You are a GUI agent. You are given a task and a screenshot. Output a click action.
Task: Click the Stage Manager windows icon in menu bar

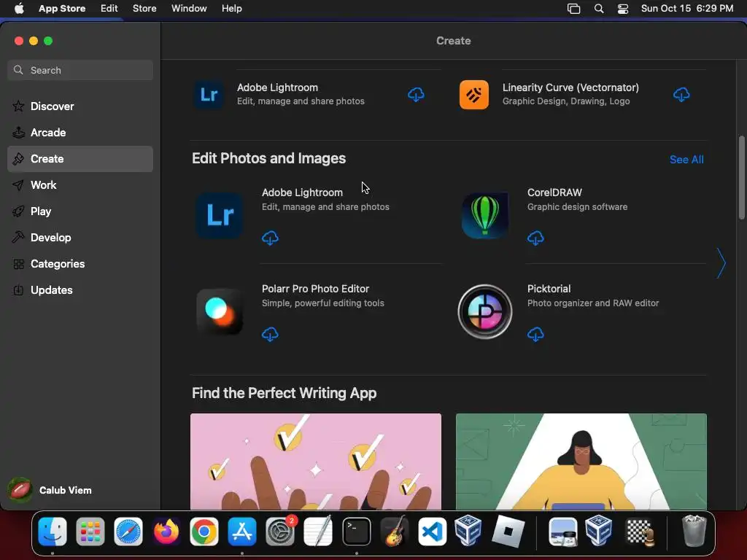[573, 8]
